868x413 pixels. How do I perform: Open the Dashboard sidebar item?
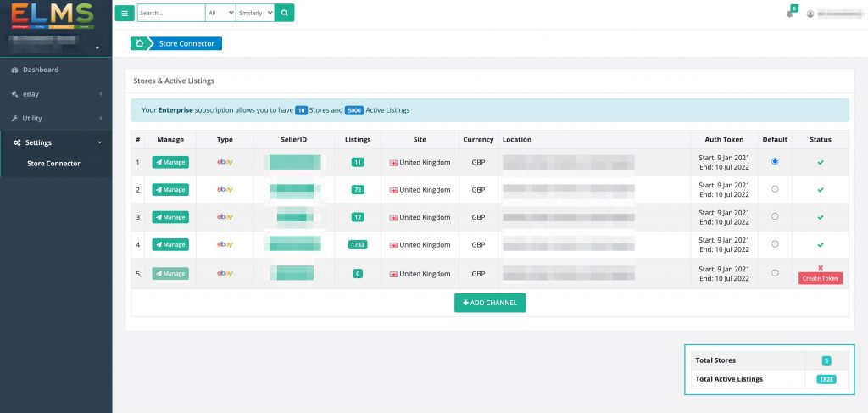click(x=56, y=70)
